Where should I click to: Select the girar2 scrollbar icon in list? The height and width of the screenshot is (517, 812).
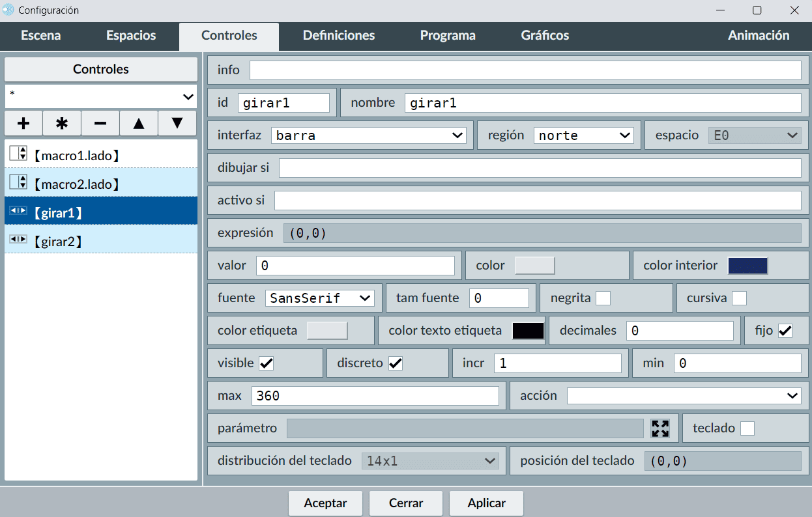pyautogui.click(x=18, y=240)
